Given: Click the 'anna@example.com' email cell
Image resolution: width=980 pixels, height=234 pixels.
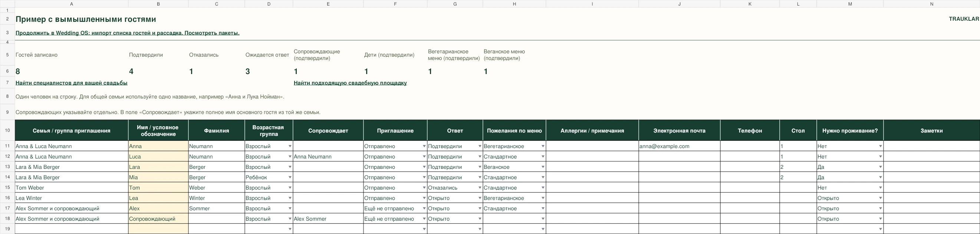Looking at the screenshot, I should click(680, 146).
